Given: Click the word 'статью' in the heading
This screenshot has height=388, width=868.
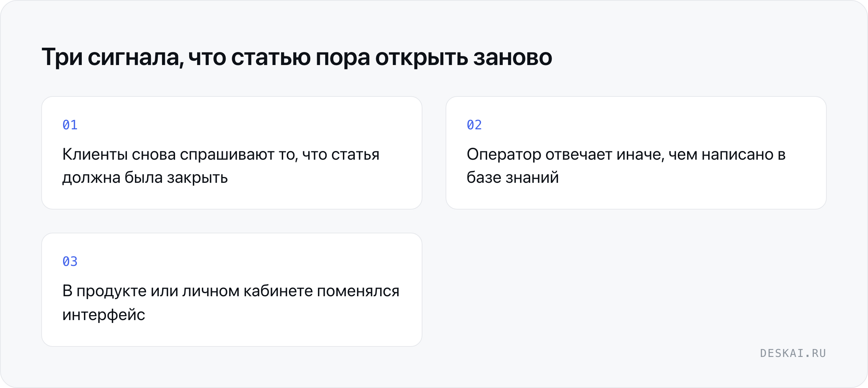Looking at the screenshot, I should pyautogui.click(x=271, y=58).
